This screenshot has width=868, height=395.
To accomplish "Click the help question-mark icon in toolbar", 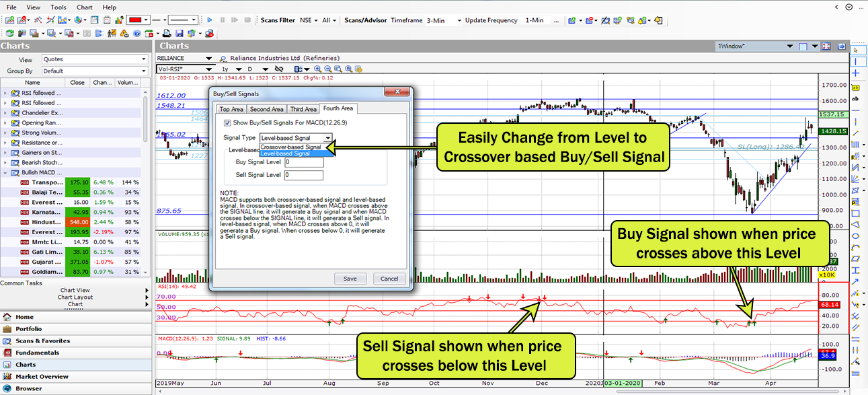I will [x=136, y=33].
